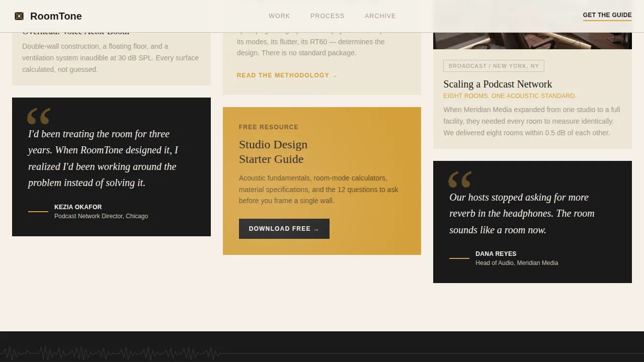Click the Dana Reyes author name
Viewport: 644px width, 362px height.
(x=496, y=254)
